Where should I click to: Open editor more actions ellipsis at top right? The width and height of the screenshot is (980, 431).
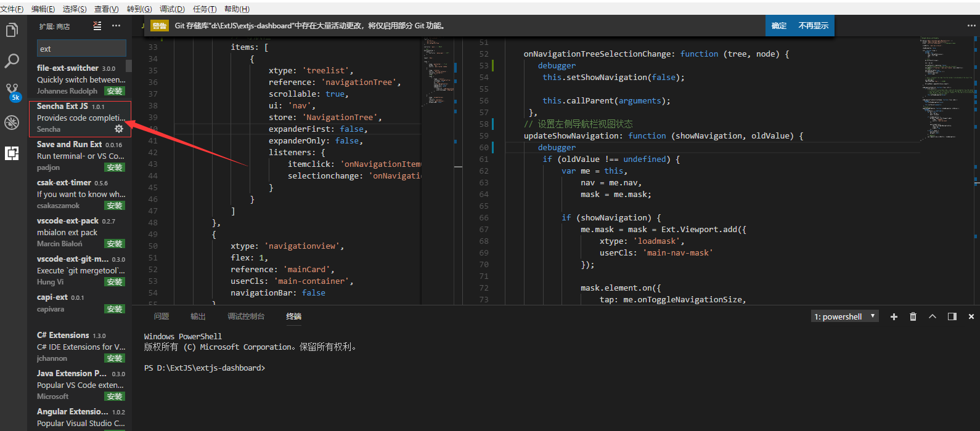pos(971,26)
